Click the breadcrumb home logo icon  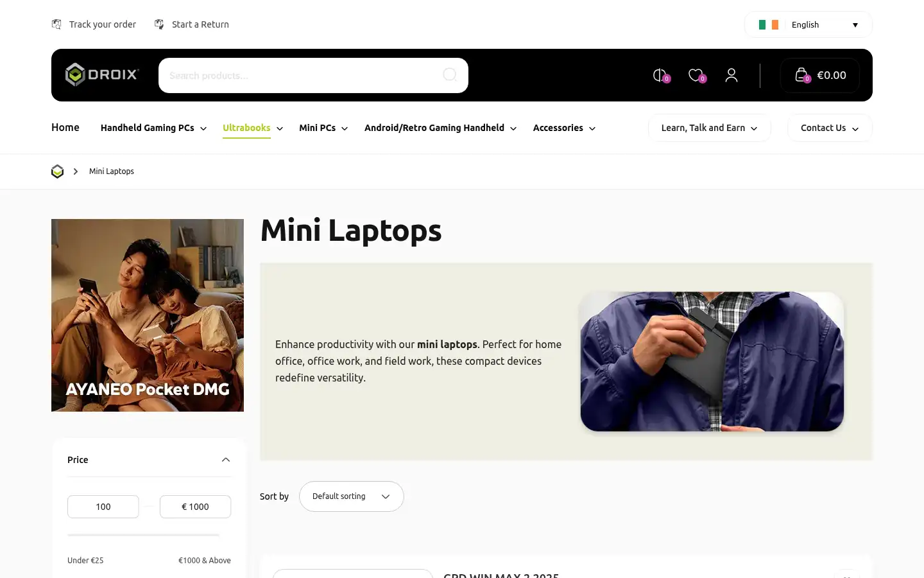[x=57, y=171]
